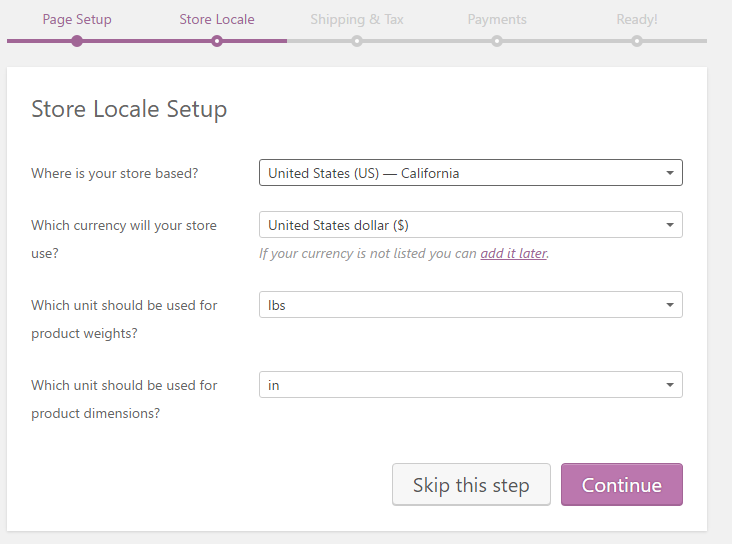Click the 'Where is your store based?' label
Viewport: 732px width, 544px height.
tap(114, 173)
